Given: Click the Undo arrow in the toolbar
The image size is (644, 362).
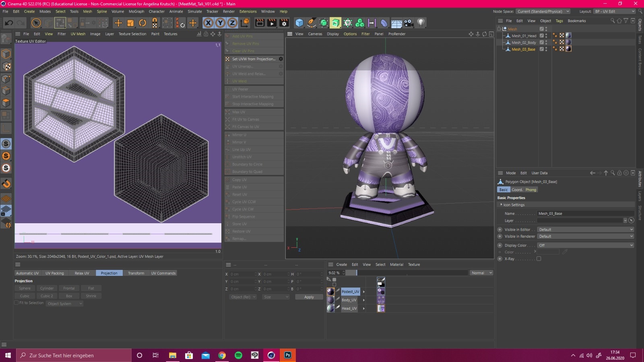Looking at the screenshot, I should tap(8, 23).
